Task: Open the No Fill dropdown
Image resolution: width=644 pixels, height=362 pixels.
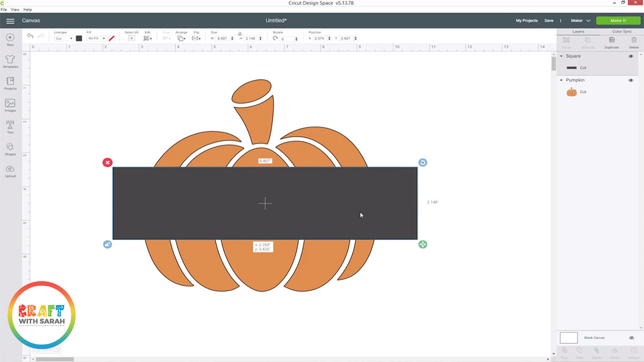Action: click(x=97, y=38)
